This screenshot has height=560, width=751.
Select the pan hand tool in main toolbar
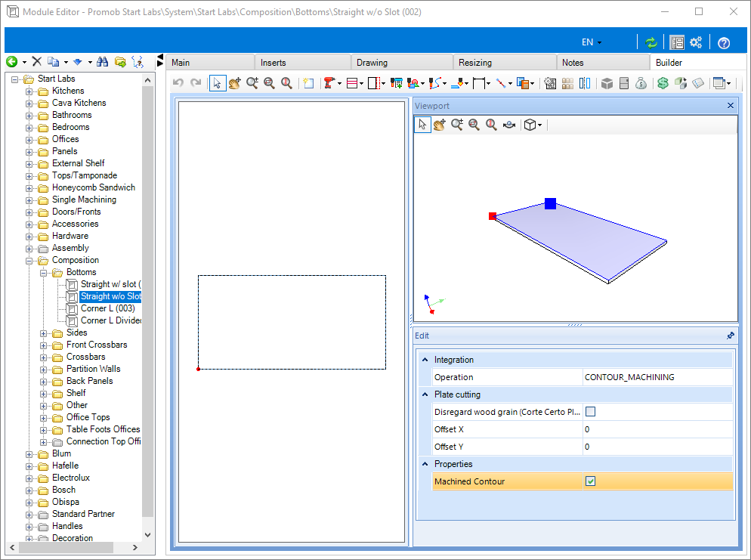click(235, 83)
